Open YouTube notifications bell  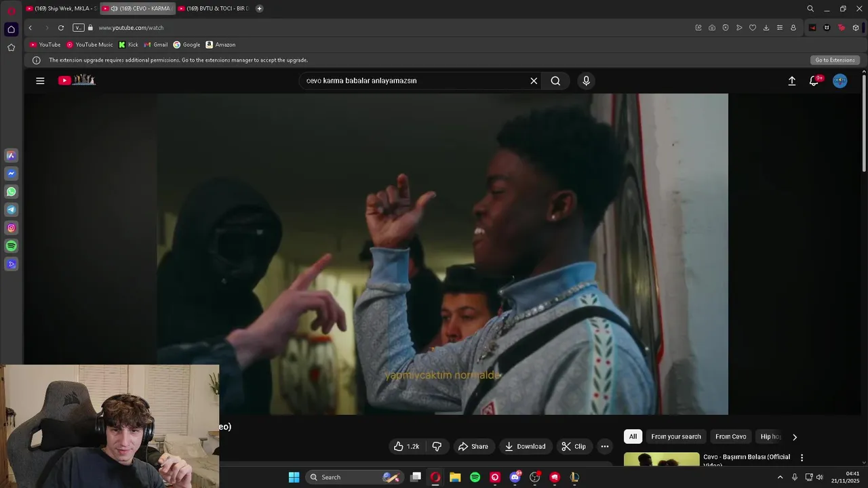[814, 81]
